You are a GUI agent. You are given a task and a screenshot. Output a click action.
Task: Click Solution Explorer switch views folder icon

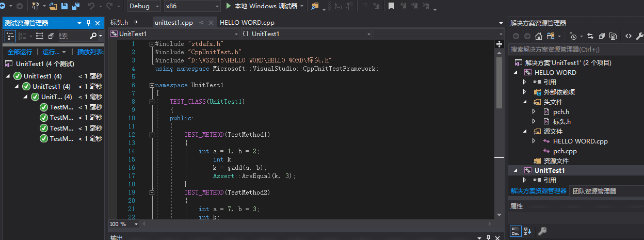tap(551, 36)
